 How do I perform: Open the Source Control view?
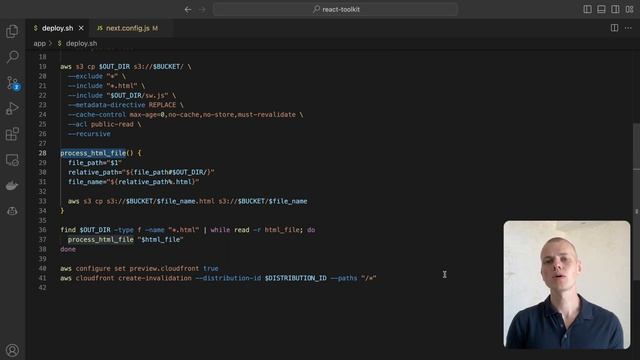(13, 83)
